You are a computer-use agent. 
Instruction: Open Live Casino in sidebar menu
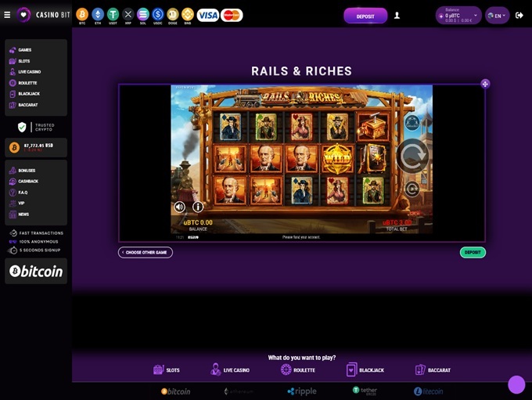coord(30,72)
